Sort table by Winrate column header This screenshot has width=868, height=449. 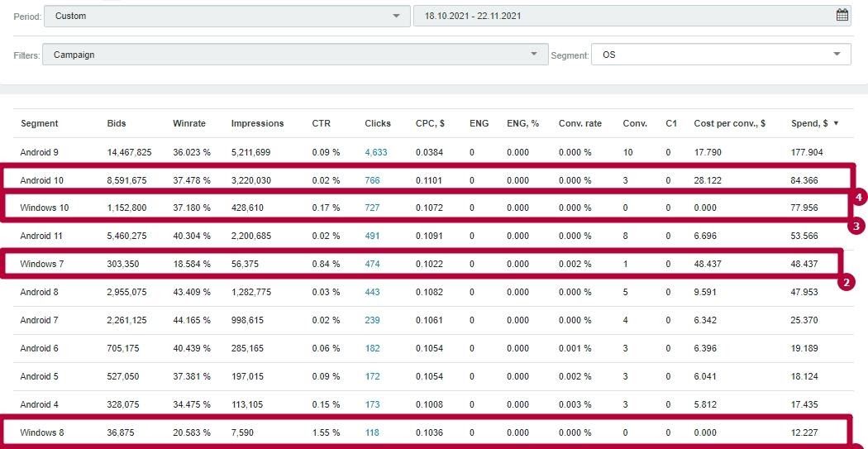(x=189, y=123)
